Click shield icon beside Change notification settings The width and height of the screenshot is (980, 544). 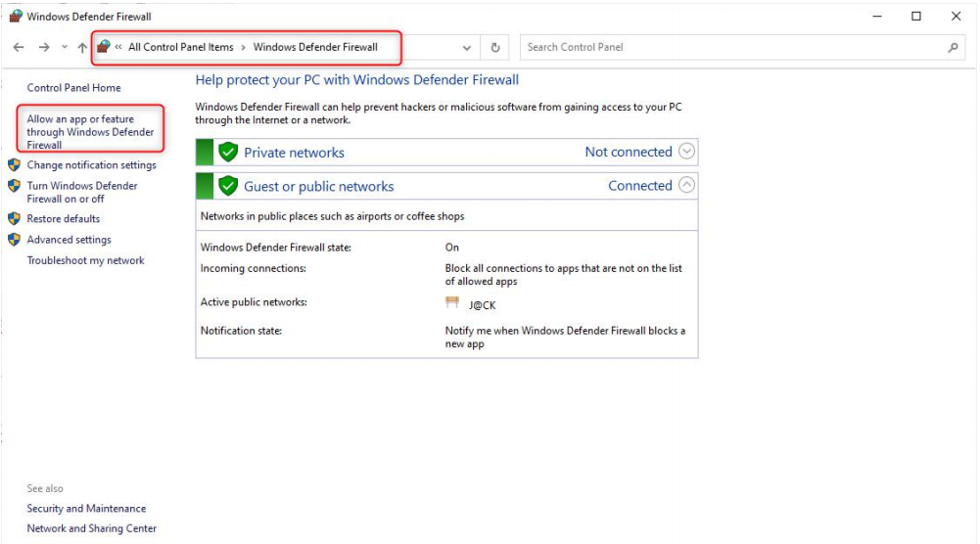click(14, 165)
